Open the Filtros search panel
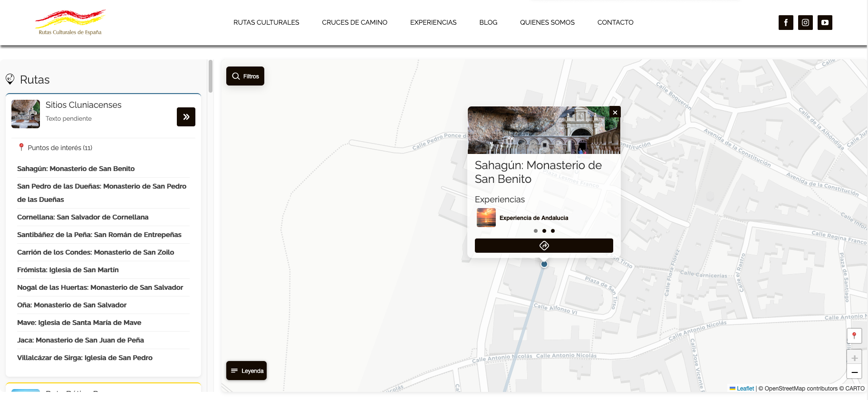This screenshot has height=400, width=868. 245,76
